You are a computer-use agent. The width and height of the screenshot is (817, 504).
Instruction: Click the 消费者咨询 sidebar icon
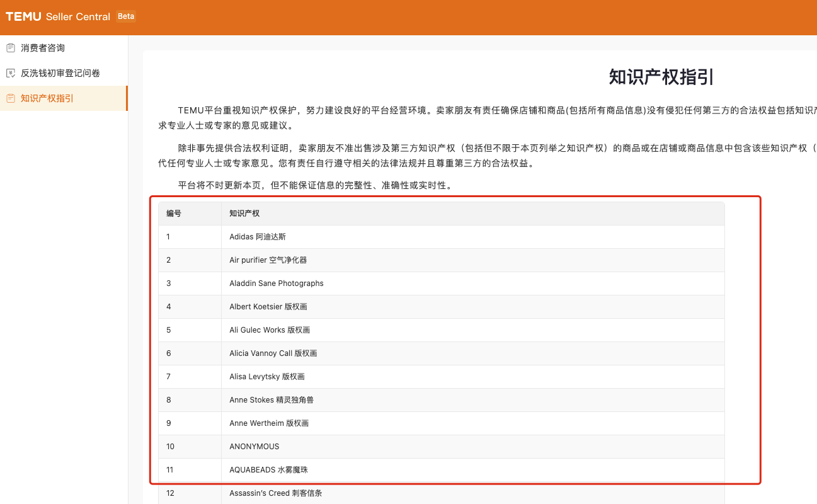click(x=11, y=48)
